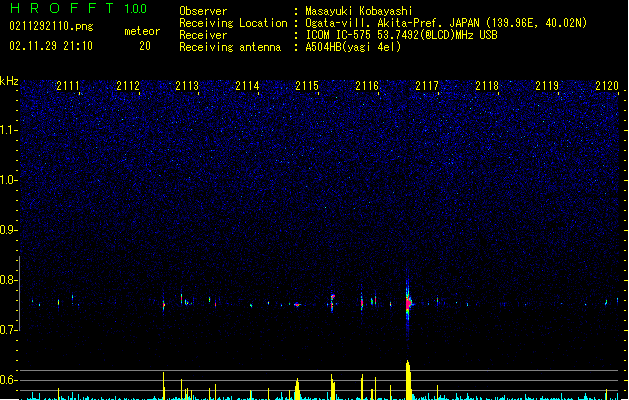Click the A504HB(yagi 4el) antenna text
Image resolution: width=629 pixels, height=400 pixels.
tap(353, 47)
